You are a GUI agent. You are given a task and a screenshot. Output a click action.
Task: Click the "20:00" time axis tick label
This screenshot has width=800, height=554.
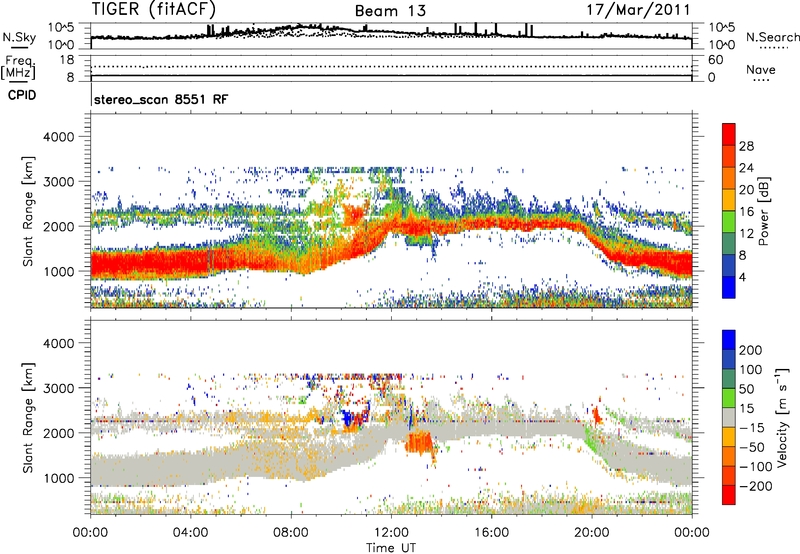pos(592,533)
